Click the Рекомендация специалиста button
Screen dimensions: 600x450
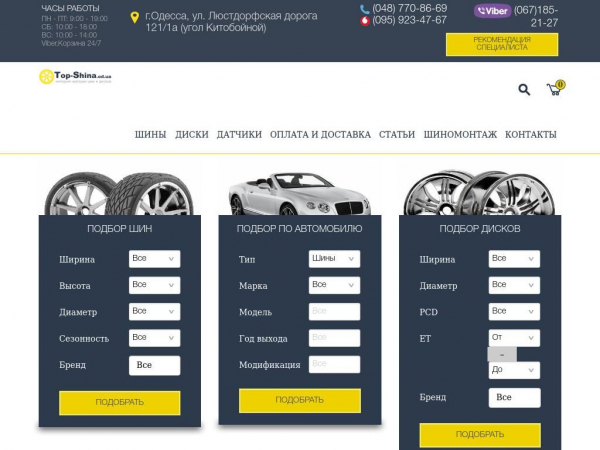coord(516,43)
